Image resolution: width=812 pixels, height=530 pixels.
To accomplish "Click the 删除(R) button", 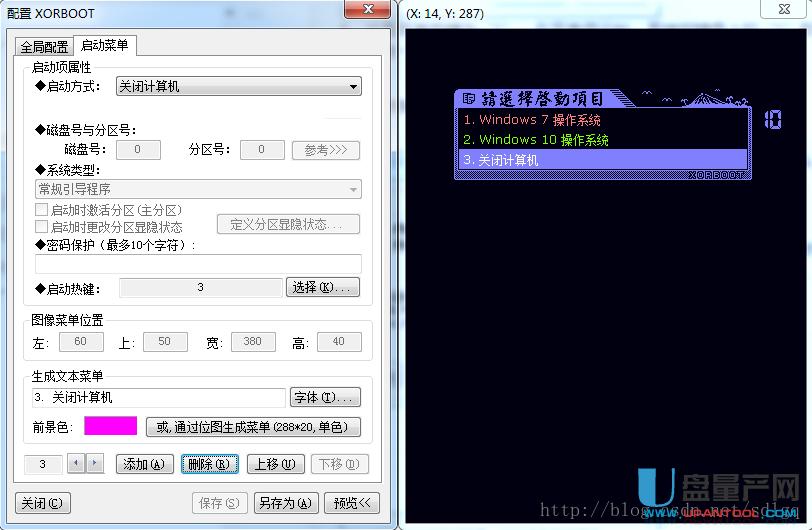I will tap(210, 464).
